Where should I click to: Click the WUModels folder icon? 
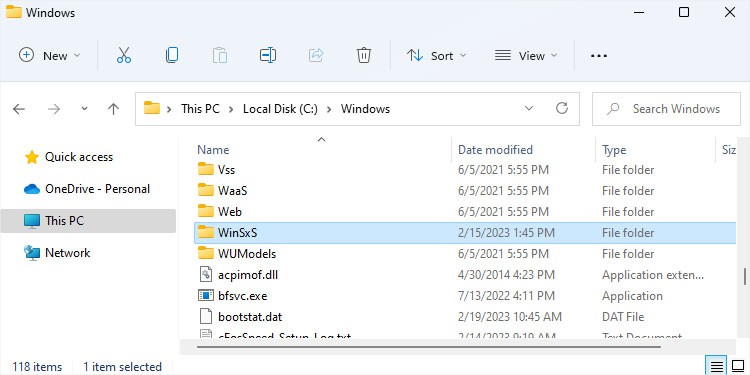point(206,253)
